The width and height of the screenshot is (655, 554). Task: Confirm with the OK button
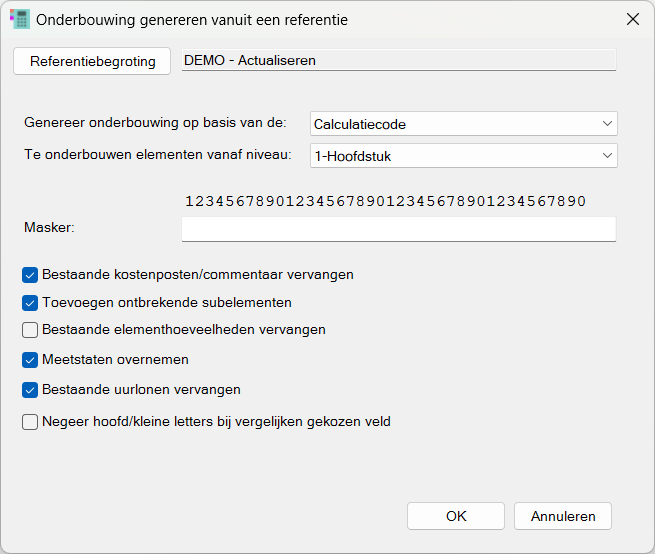[x=456, y=516]
